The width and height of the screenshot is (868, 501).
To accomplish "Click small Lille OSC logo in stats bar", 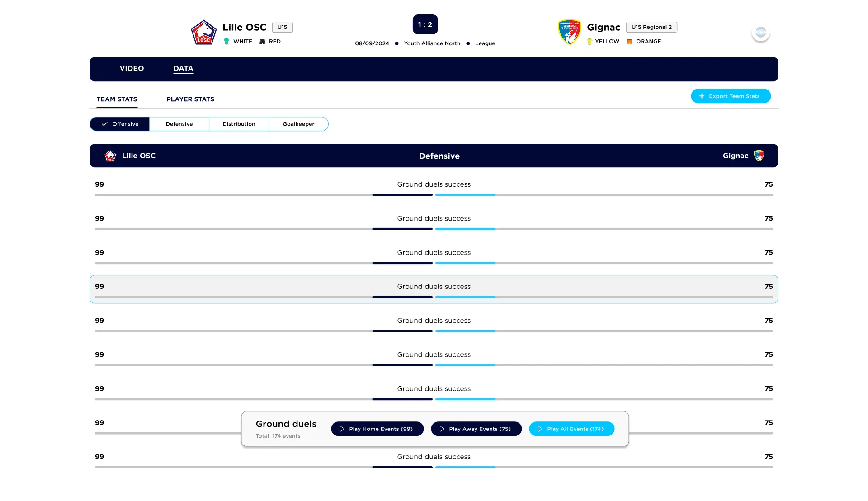I will [x=110, y=156].
